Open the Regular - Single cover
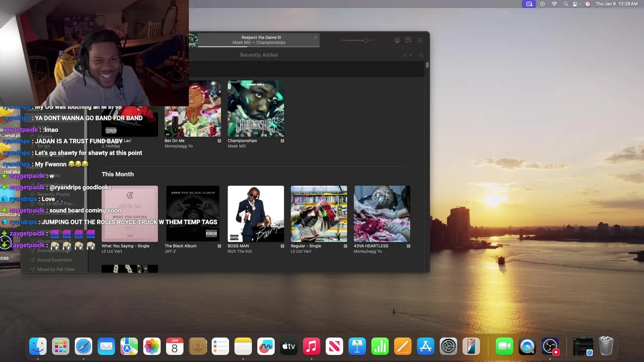This screenshot has height=362, width=644. 319,214
